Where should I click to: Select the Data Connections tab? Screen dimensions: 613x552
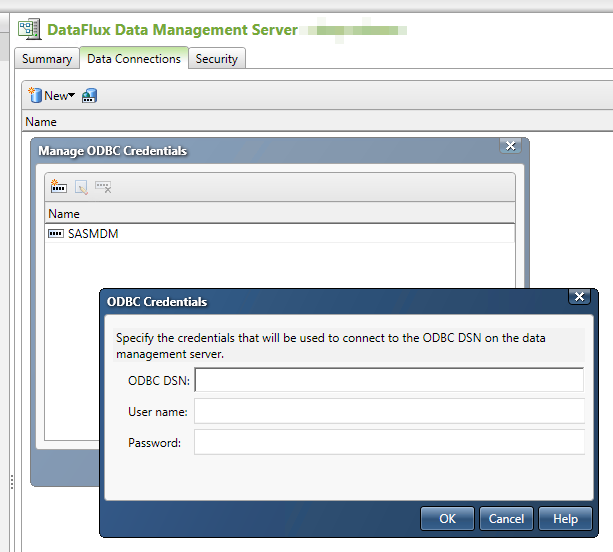134,59
